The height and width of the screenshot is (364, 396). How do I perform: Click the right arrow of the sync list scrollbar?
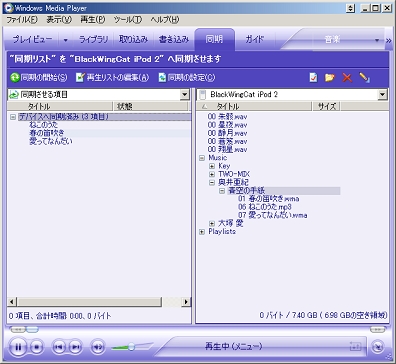[186, 302]
